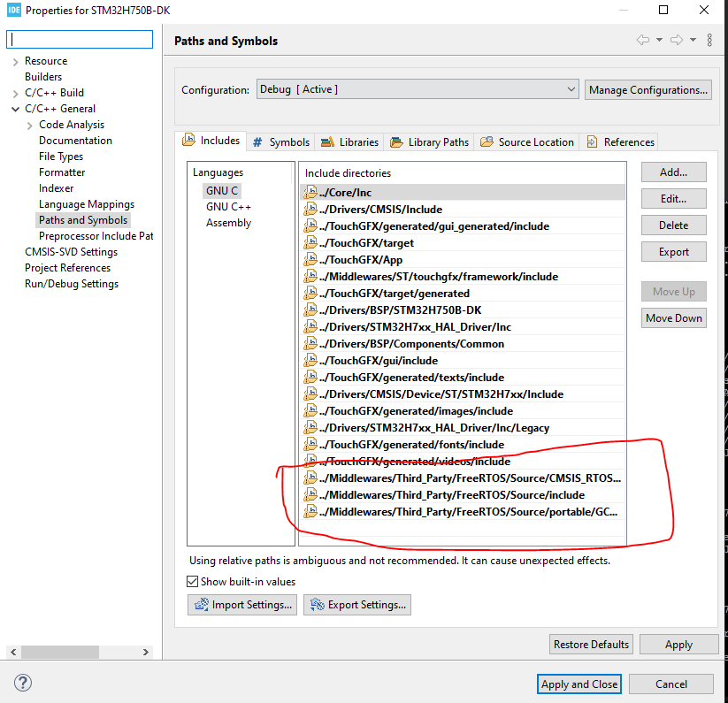The width and height of the screenshot is (728, 703).
Task: Expand the C/C++ Build tree node
Action: (16, 93)
